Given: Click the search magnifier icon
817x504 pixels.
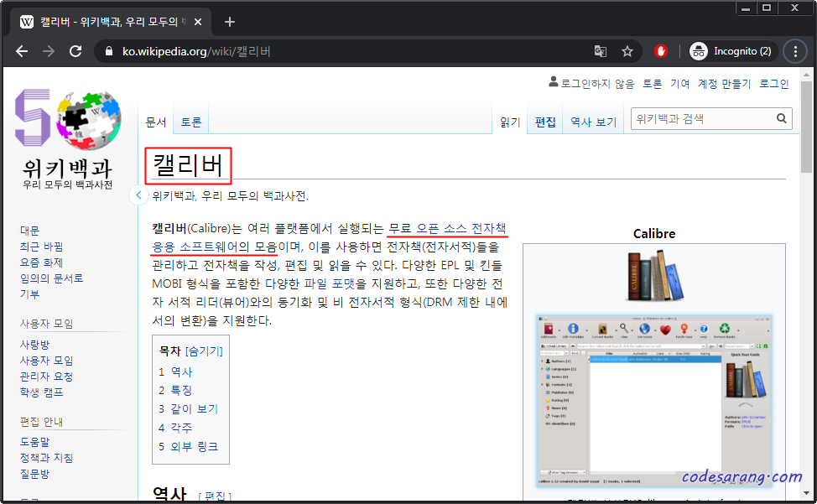Looking at the screenshot, I should pyautogui.click(x=781, y=119).
